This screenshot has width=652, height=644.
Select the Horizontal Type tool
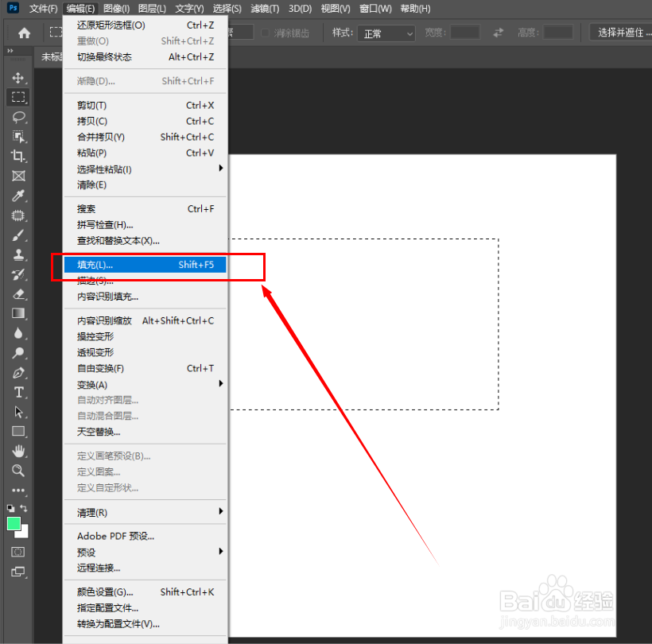17,393
